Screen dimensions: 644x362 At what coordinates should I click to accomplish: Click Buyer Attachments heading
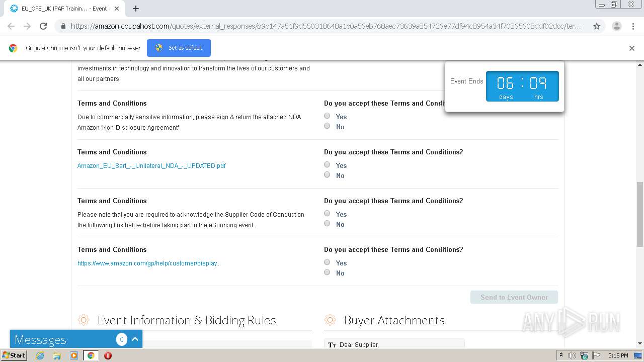[x=394, y=320]
